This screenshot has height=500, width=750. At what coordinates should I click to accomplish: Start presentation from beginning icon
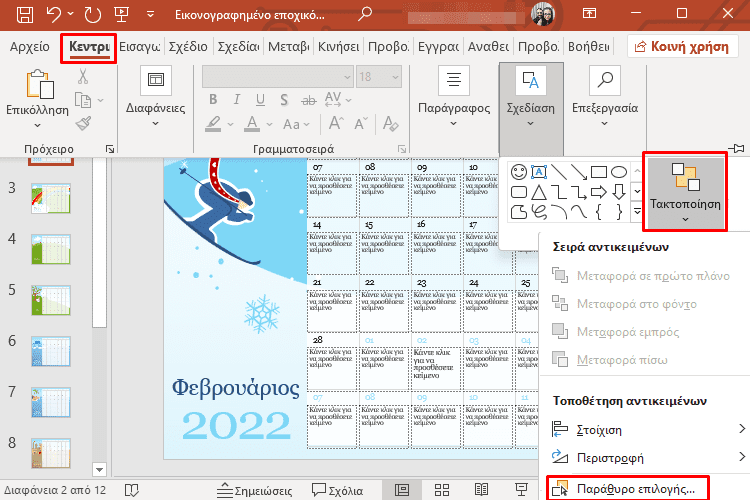tap(121, 14)
